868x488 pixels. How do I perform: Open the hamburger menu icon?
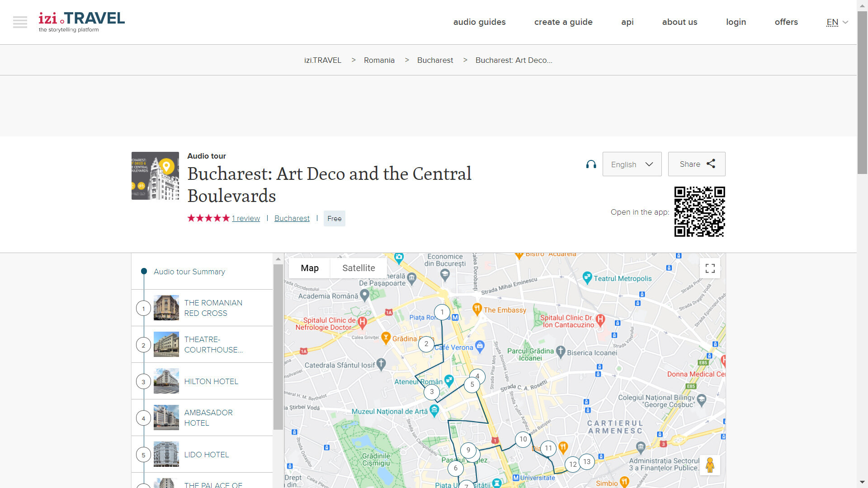coord(20,22)
